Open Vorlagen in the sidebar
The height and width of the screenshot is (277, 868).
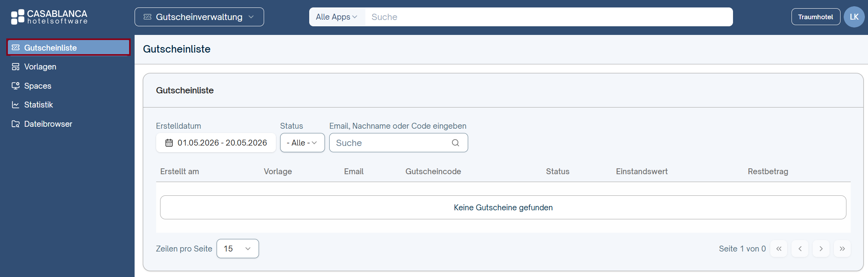68,67
